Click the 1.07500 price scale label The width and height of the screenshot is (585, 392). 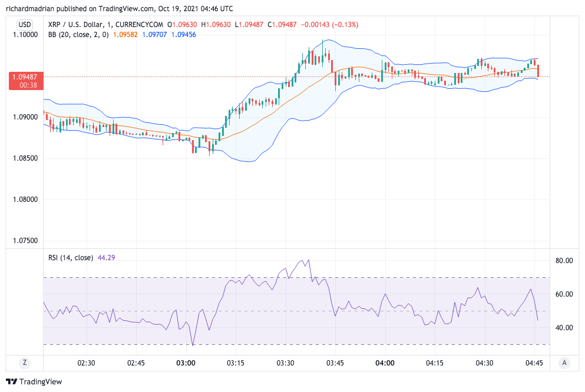click(x=24, y=241)
